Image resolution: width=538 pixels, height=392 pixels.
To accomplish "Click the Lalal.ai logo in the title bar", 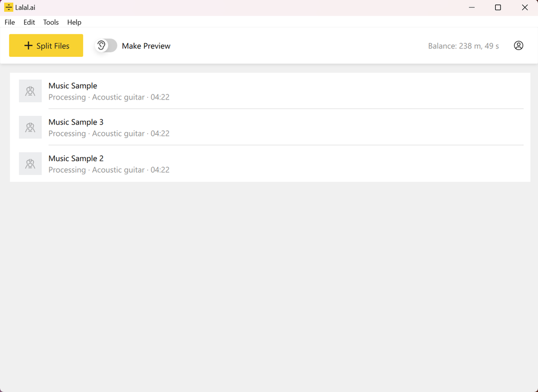I will (8, 7).
